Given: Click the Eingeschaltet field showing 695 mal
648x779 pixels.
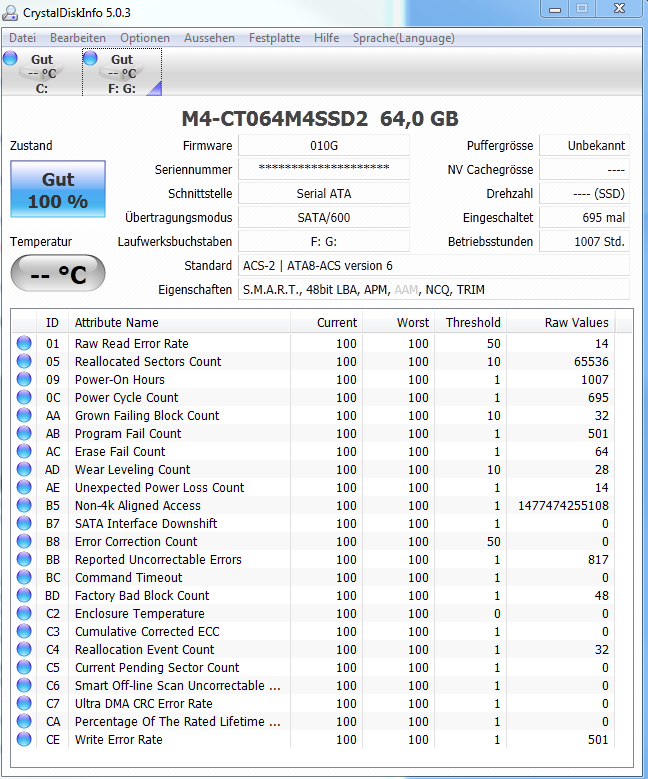Looking at the screenshot, I should (x=584, y=217).
